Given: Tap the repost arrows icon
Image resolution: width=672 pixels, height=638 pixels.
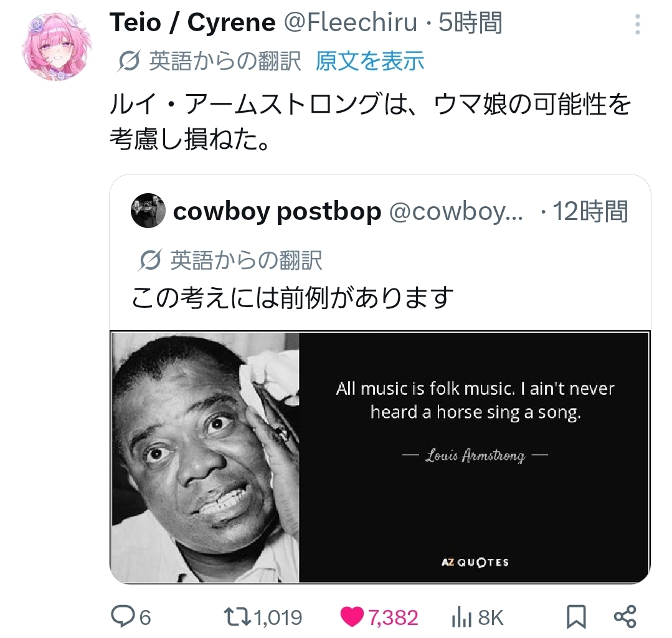Looking at the screenshot, I should (x=237, y=617).
